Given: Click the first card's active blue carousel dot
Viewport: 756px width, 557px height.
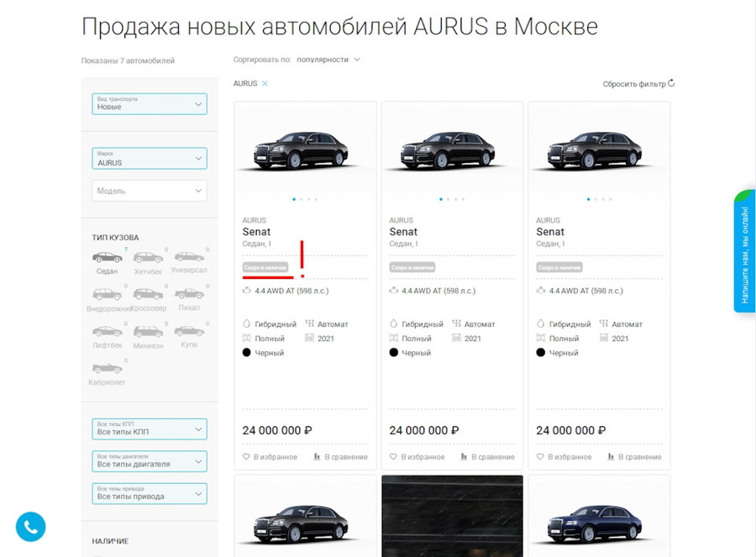Looking at the screenshot, I should 294,199.
